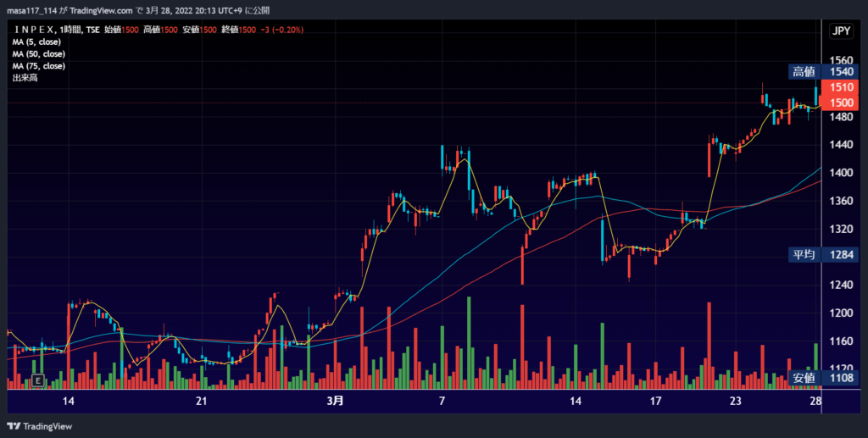Click the E earnings marker icon
The image size is (868, 438).
click(37, 380)
